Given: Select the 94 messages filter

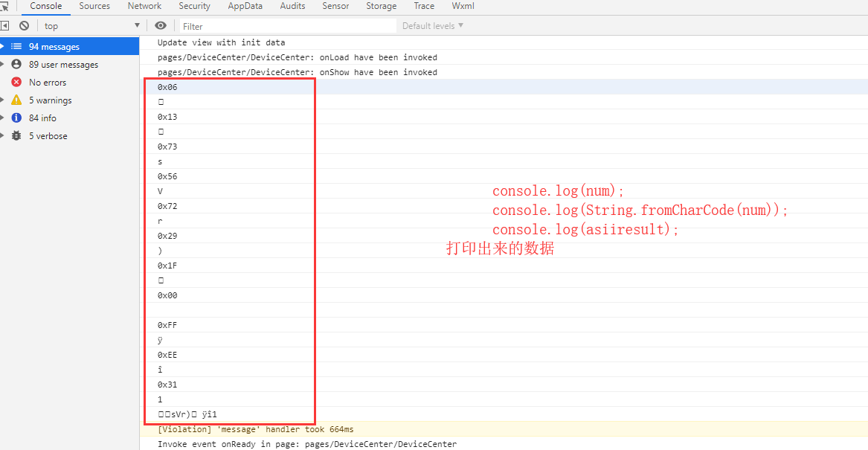Looking at the screenshot, I should (x=69, y=47).
